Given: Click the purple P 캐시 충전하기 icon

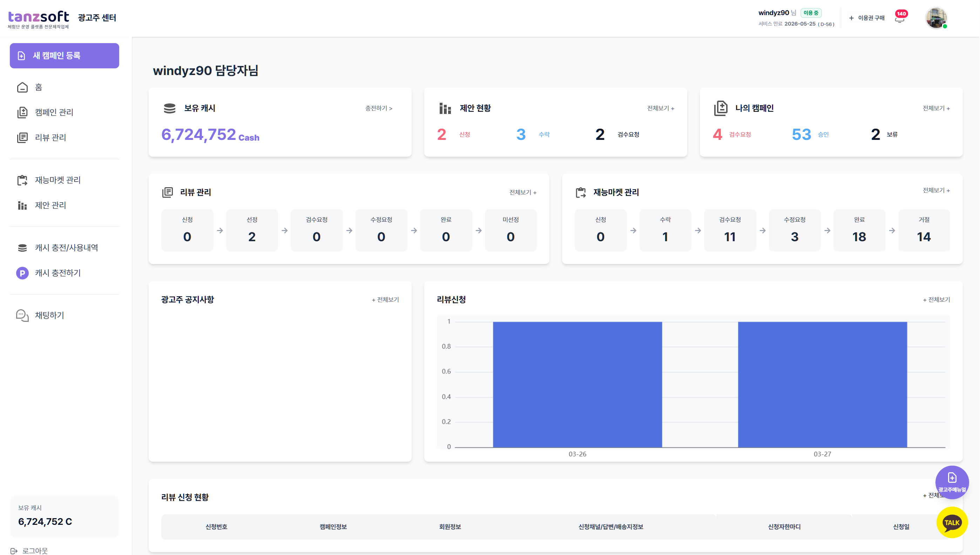Looking at the screenshot, I should pos(22,273).
